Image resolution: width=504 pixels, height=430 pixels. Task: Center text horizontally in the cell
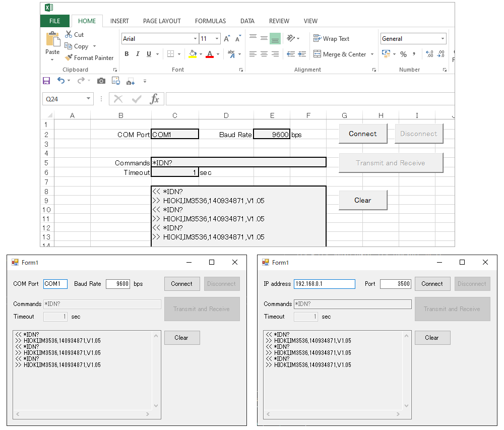pos(264,54)
